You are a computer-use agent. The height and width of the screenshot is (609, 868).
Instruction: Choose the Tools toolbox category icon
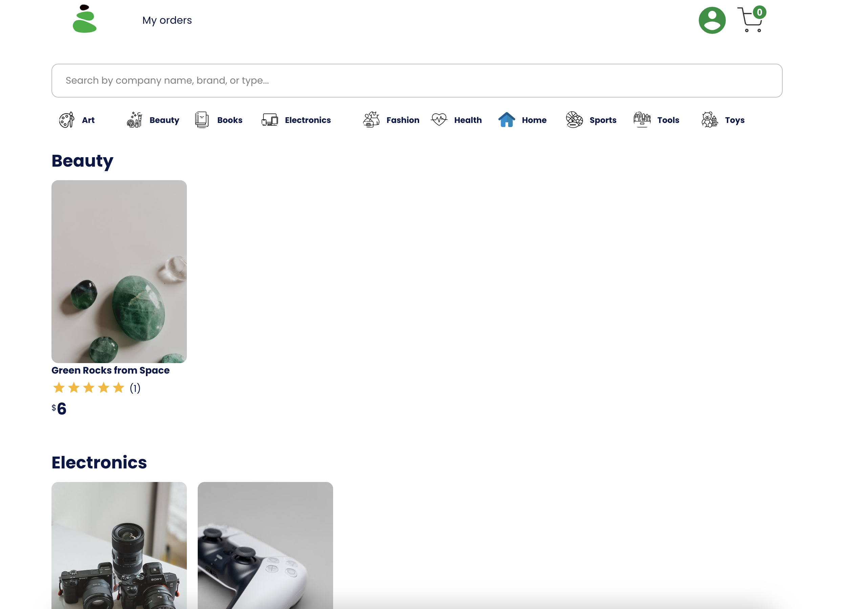pyautogui.click(x=642, y=120)
